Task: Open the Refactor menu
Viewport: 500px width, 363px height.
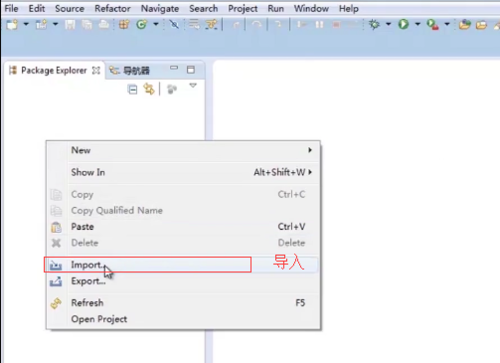Action: 112,8
